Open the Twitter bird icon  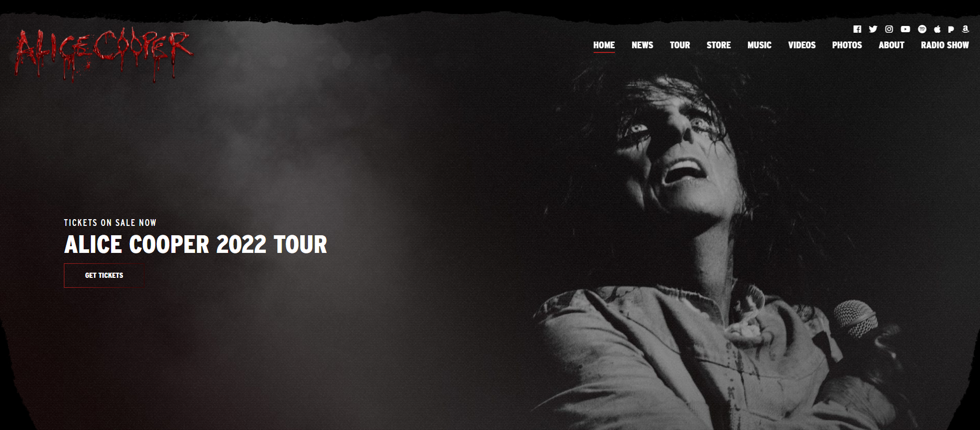tap(873, 29)
